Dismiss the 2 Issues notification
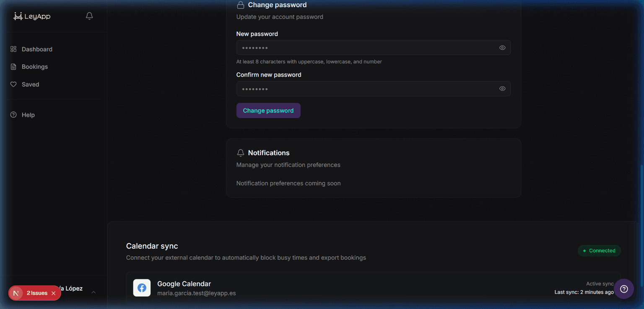This screenshot has height=309, width=644. 52,293
